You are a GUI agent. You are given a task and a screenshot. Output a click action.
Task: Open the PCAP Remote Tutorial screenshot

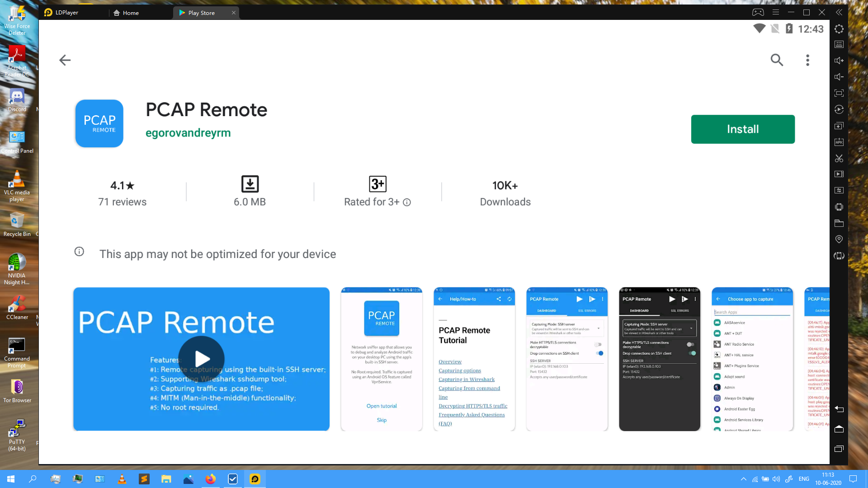474,359
